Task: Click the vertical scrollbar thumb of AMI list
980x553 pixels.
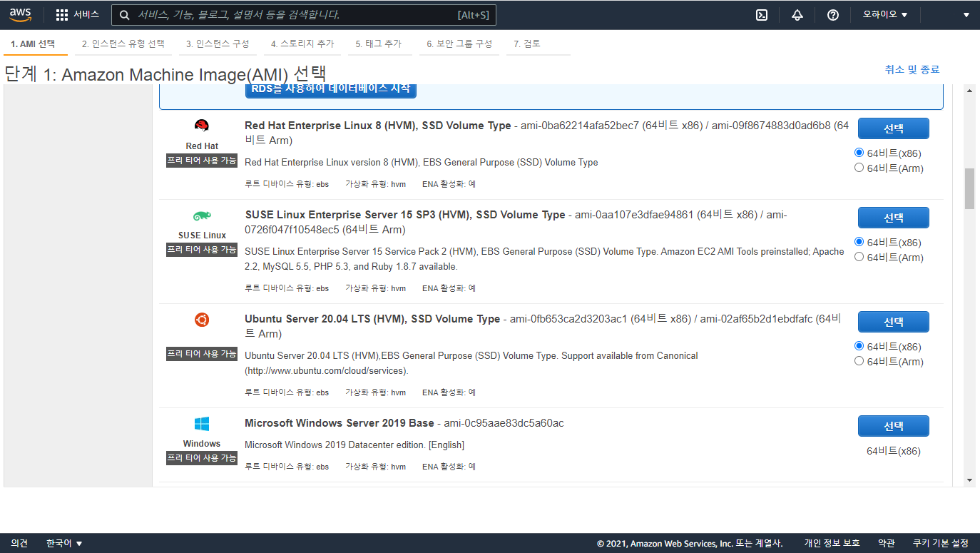Action: click(x=969, y=188)
